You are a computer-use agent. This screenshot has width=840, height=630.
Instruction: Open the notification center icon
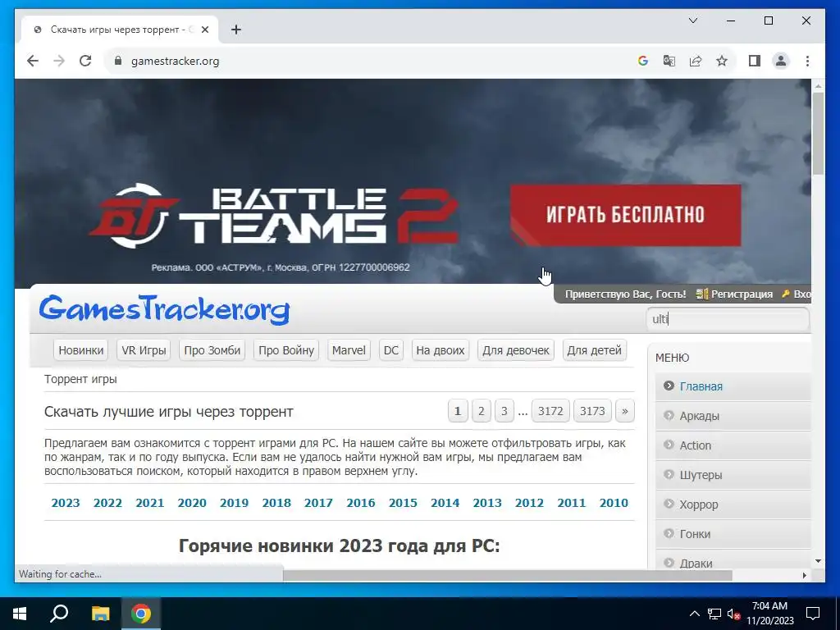pos(813,614)
